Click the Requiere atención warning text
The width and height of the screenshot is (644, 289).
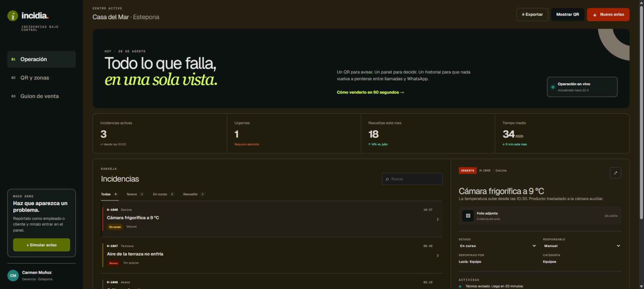(247, 144)
